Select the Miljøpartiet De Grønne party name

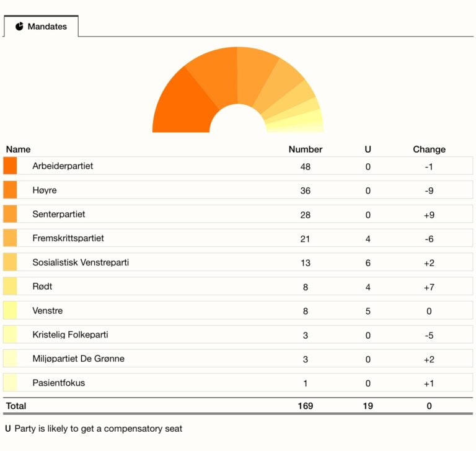point(78,359)
